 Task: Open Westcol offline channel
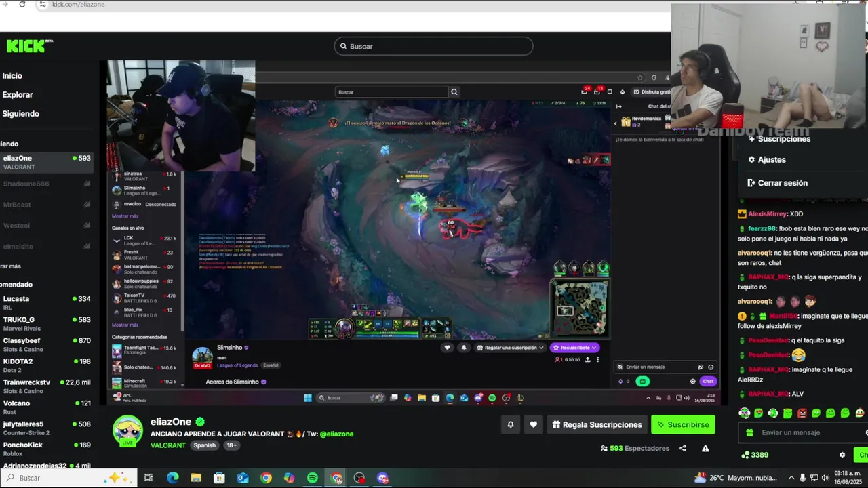(46, 226)
